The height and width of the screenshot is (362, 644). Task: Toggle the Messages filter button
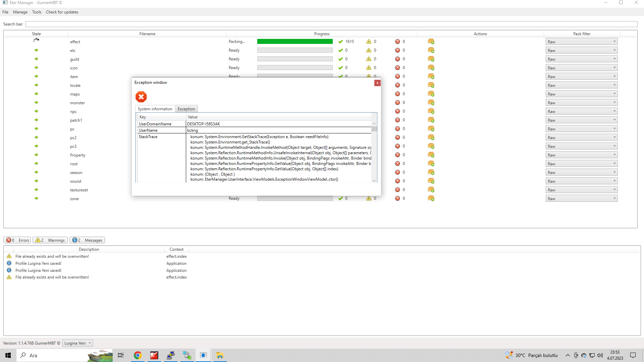87,240
